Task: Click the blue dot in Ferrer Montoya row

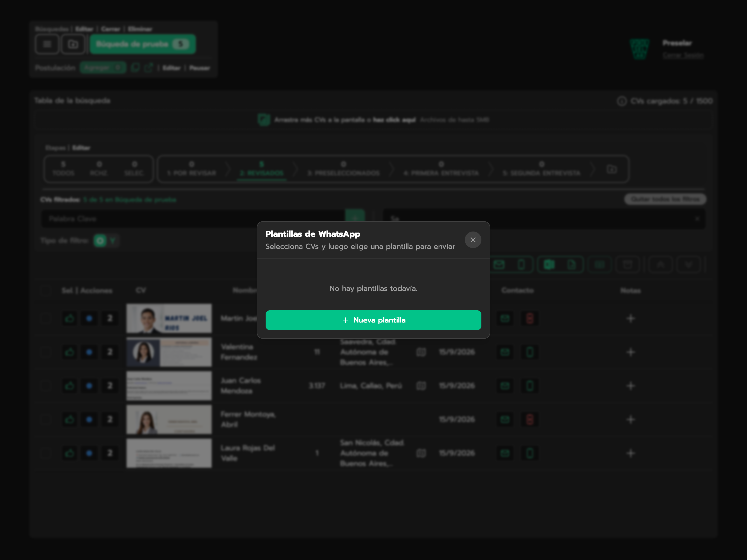Action: click(x=89, y=419)
